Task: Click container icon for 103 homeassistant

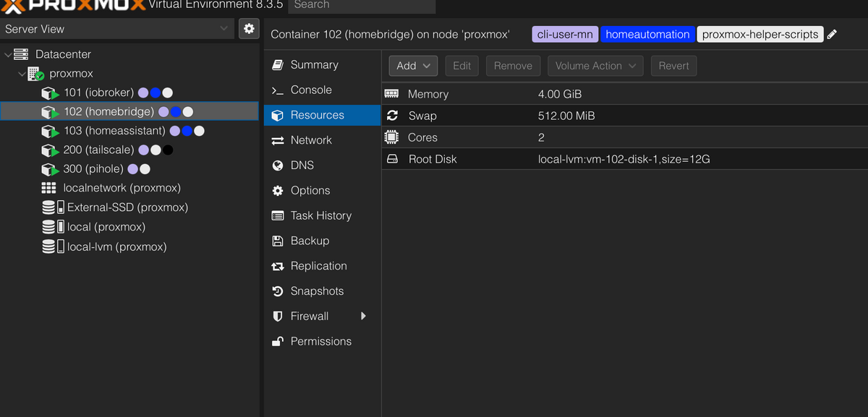Action: coord(50,132)
